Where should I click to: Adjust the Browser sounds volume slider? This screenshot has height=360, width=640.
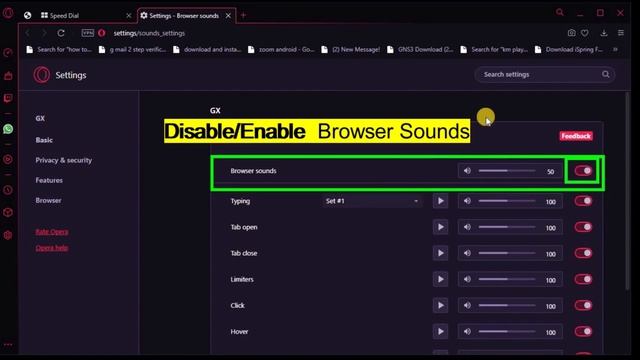507,171
